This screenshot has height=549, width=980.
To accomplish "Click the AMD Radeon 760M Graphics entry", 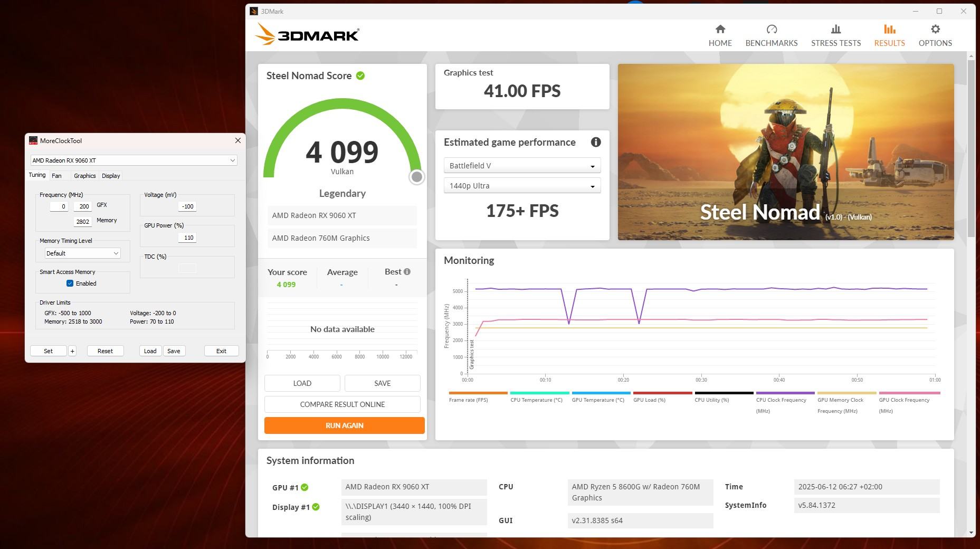I will click(x=342, y=238).
